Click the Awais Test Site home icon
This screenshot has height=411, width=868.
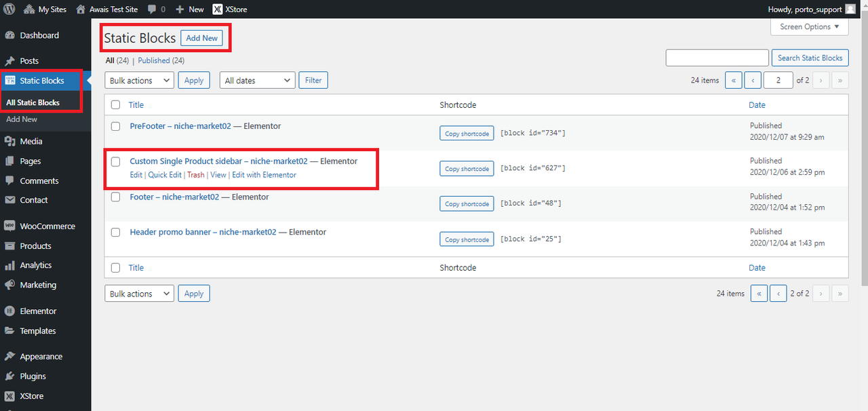coord(81,9)
